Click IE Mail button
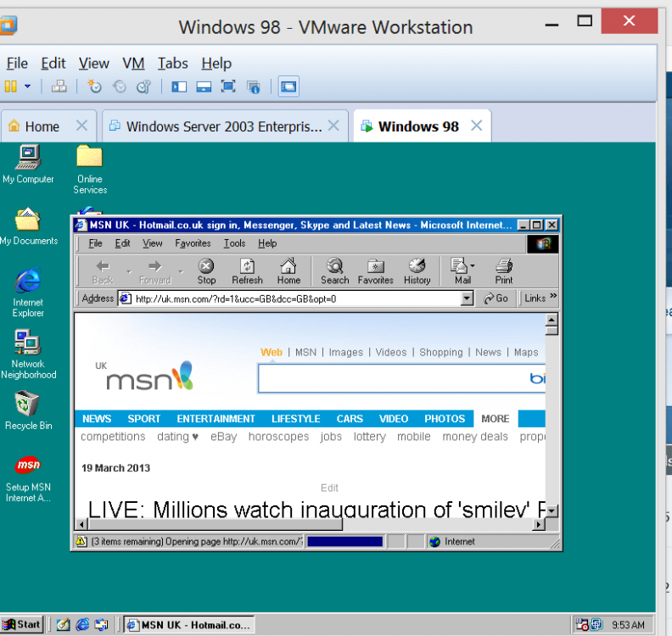Viewport: 672px width, 636px height. click(x=460, y=271)
